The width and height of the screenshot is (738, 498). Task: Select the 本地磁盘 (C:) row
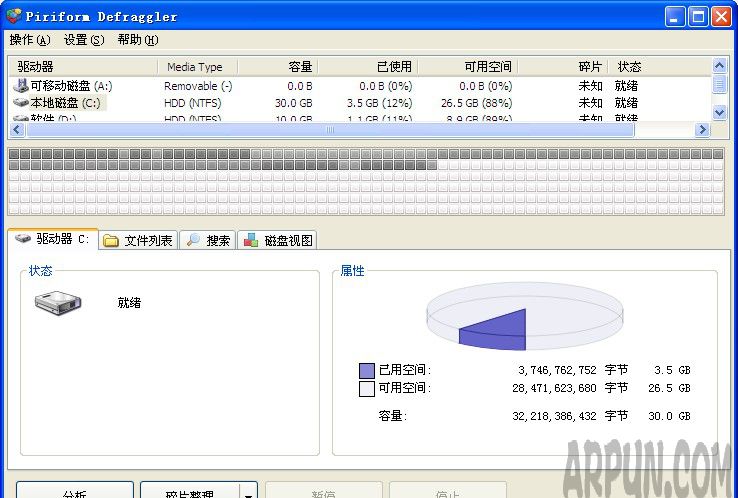point(360,103)
